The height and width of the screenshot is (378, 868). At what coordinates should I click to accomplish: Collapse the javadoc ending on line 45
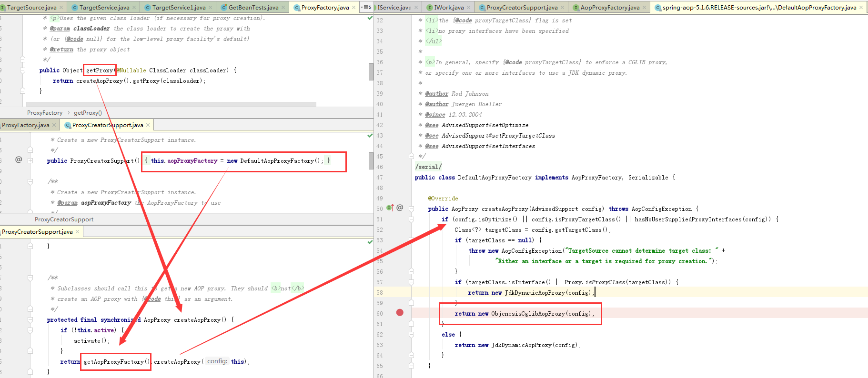(x=411, y=156)
